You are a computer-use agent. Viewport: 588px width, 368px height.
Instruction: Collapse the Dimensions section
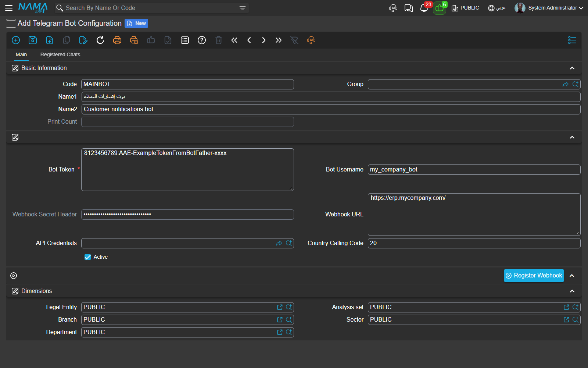(x=572, y=291)
